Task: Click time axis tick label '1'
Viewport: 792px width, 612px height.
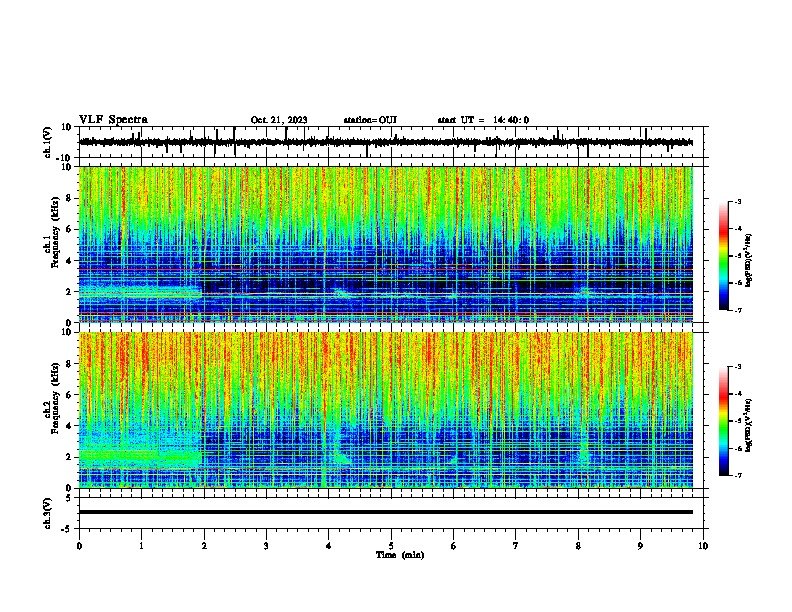Action: [141, 546]
